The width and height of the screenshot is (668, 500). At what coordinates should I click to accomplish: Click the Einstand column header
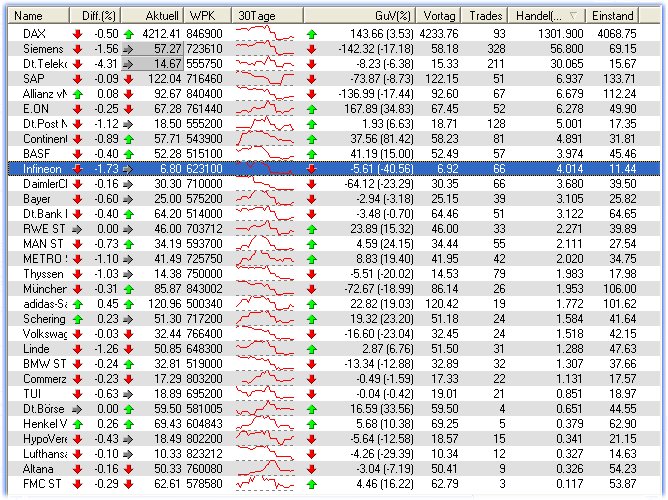(612, 16)
